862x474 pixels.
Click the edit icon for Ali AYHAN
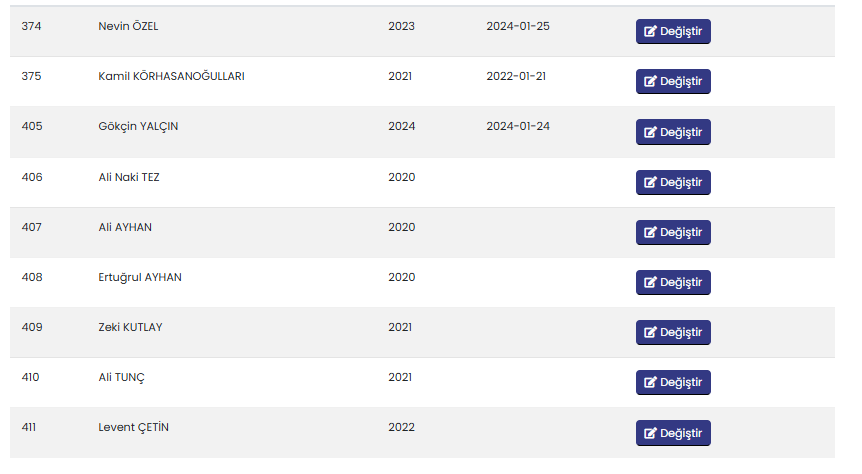650,232
